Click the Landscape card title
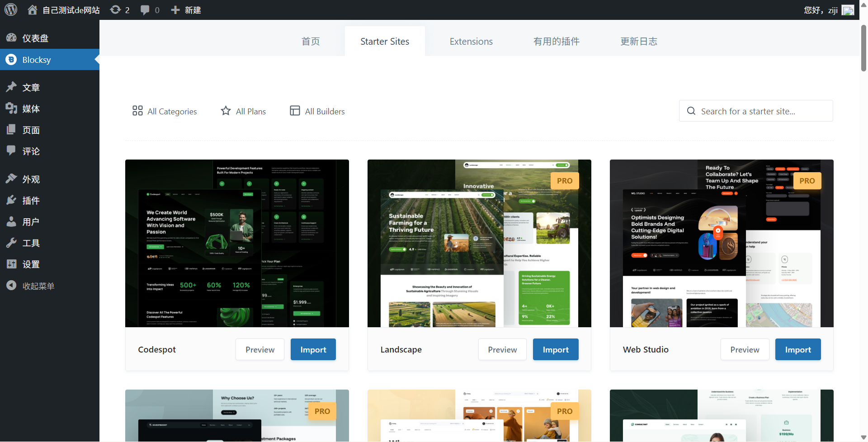The height and width of the screenshot is (442, 868). point(401,349)
